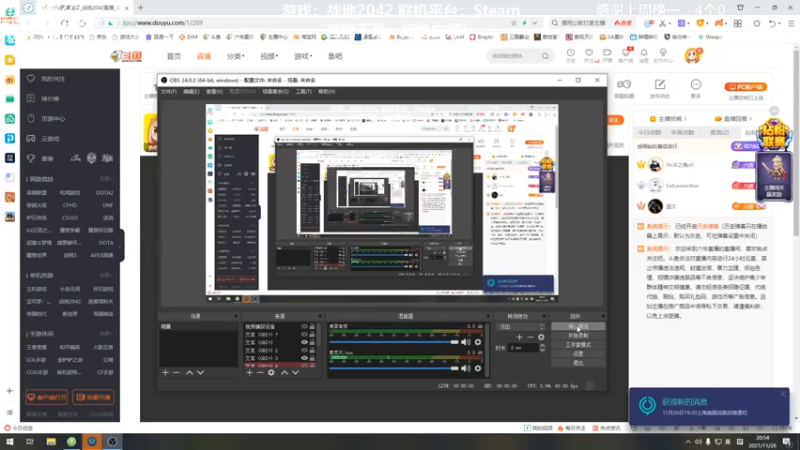Click 工作室模式 studio mode button
Viewport: 800px width, 450px height.
click(x=578, y=345)
